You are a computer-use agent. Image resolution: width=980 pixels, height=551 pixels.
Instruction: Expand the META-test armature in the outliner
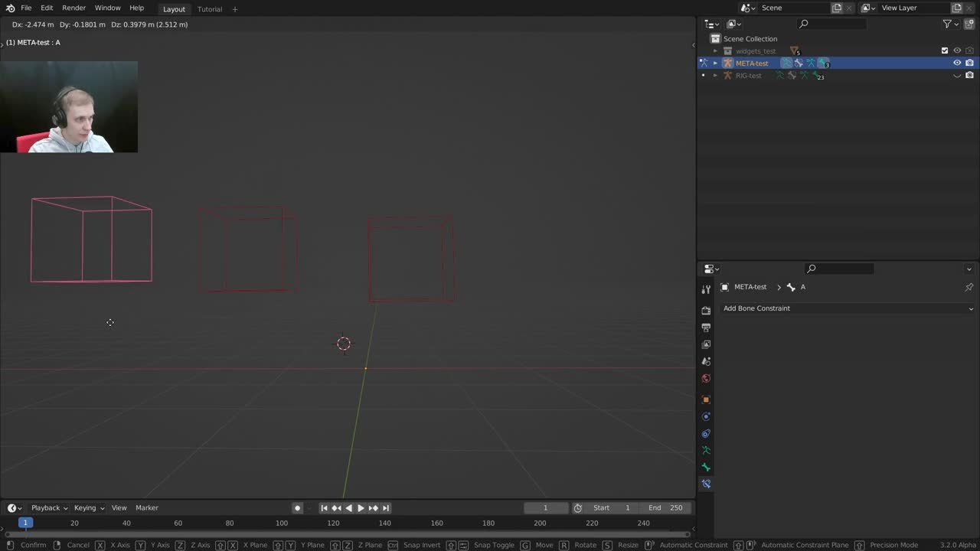coord(715,63)
